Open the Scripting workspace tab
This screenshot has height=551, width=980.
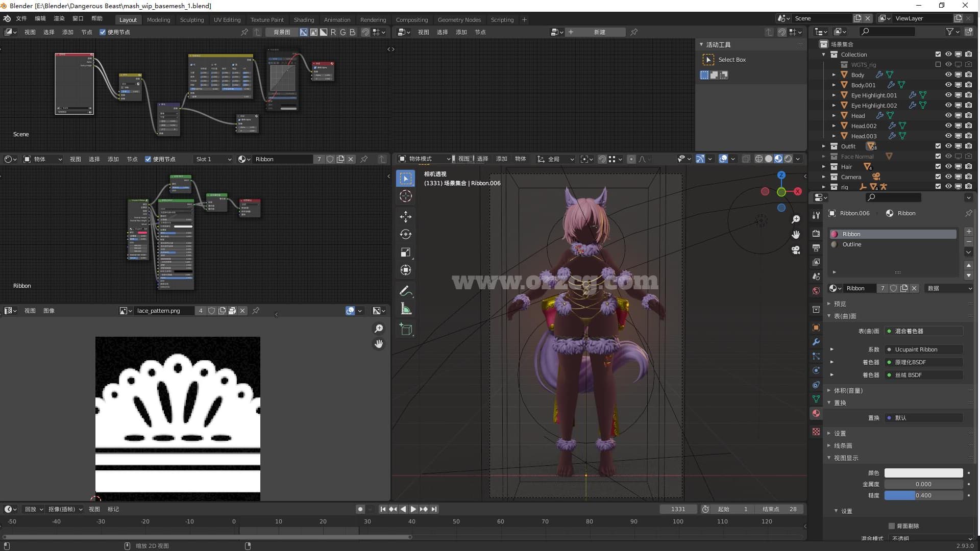click(502, 20)
